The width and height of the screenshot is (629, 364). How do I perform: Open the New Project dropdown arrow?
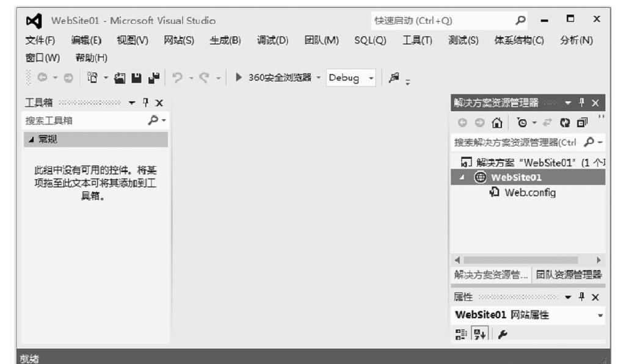coord(106,78)
